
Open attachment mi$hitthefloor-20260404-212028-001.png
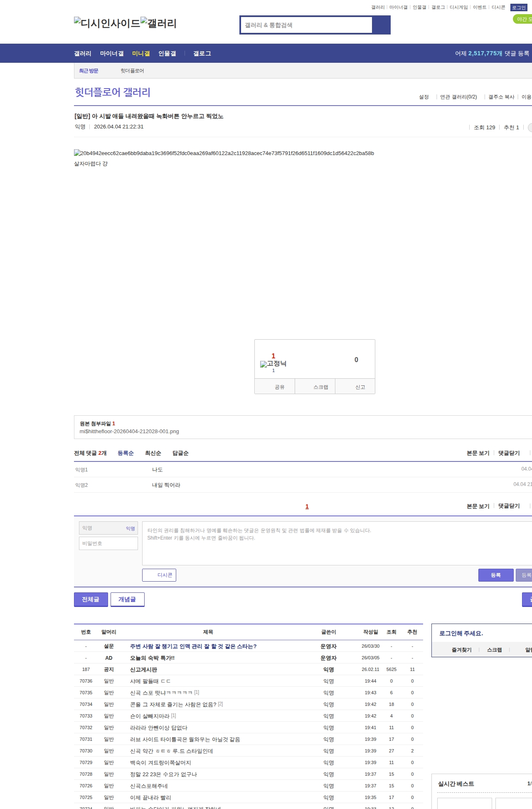129,432
